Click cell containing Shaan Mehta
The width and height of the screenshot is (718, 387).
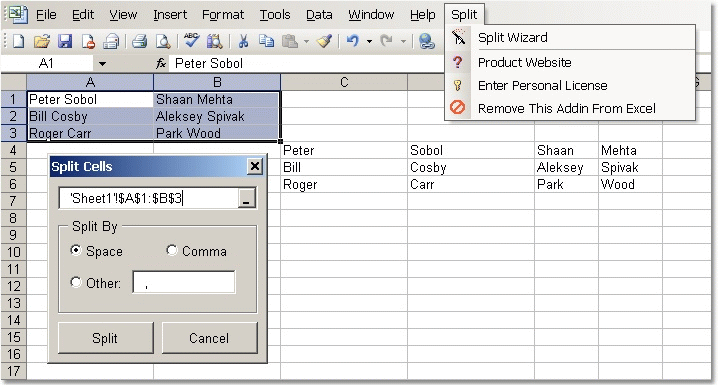coord(217,99)
